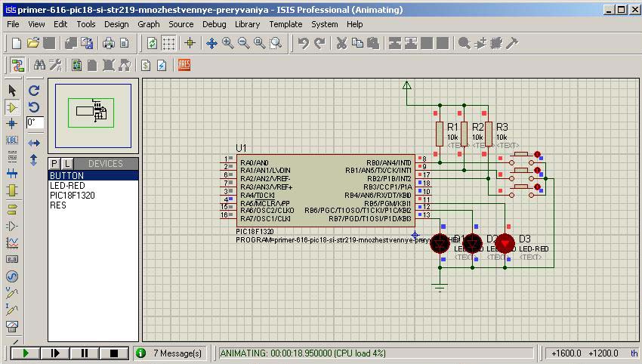This screenshot has width=642, height=364.
Task: Activate the Junction dot mode
Action: [x=12, y=124]
